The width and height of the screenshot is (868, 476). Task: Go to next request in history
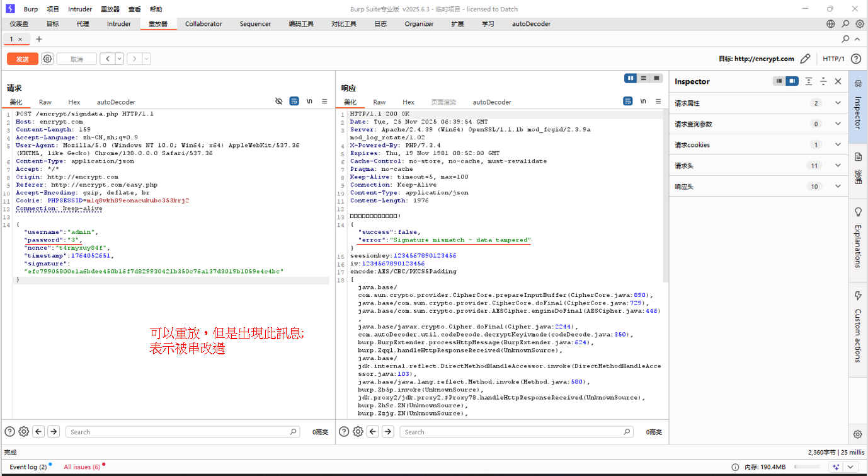click(134, 59)
